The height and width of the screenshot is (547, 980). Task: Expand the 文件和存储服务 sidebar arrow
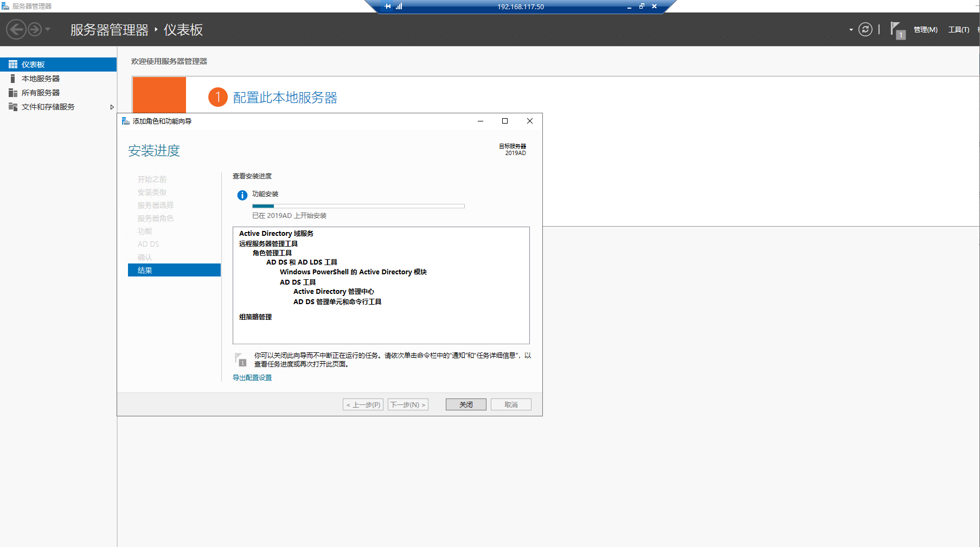[112, 107]
